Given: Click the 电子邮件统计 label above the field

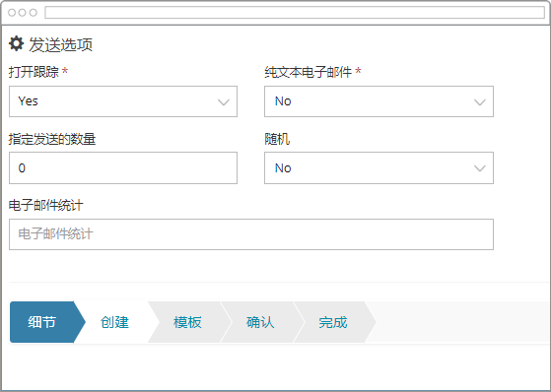Looking at the screenshot, I should (x=45, y=205).
